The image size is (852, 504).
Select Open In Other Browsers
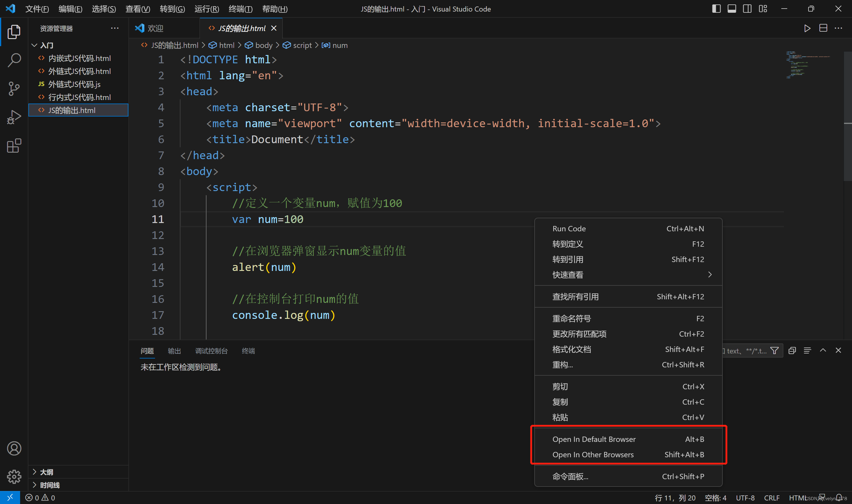(628, 454)
